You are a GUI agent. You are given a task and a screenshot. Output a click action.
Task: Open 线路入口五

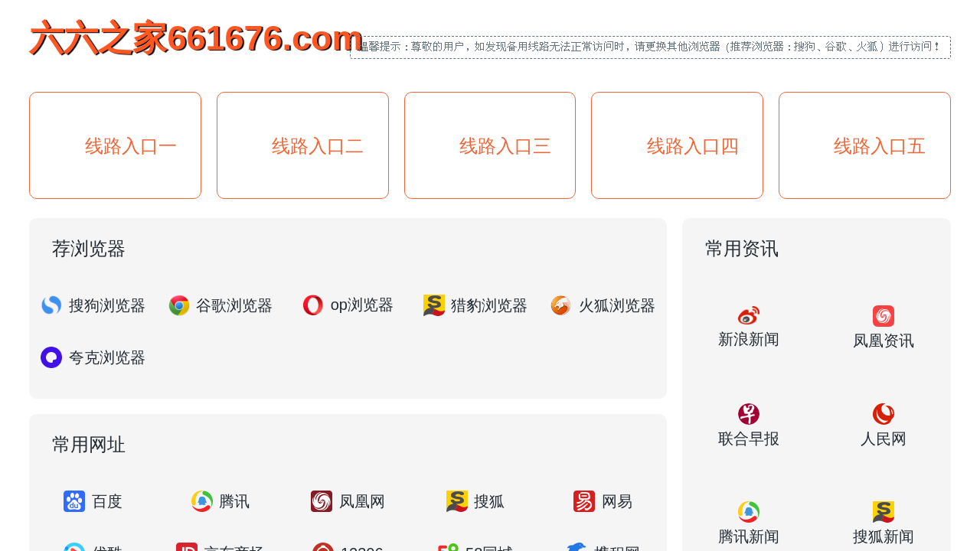pyautogui.click(x=864, y=145)
